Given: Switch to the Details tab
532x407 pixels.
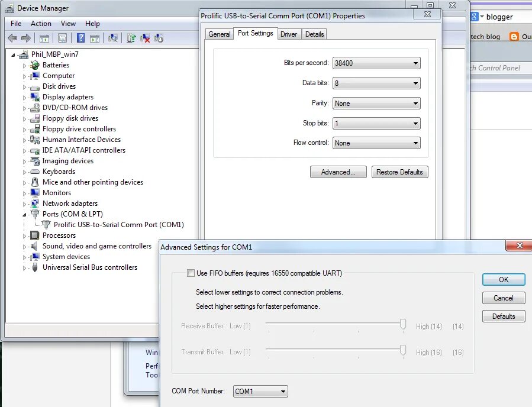Looking at the screenshot, I should click(x=314, y=34).
